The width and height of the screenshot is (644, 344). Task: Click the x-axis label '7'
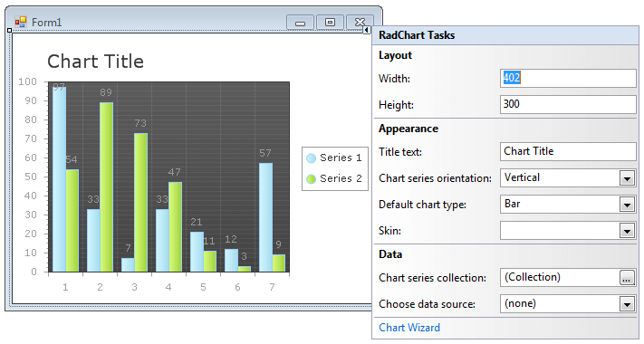272,287
